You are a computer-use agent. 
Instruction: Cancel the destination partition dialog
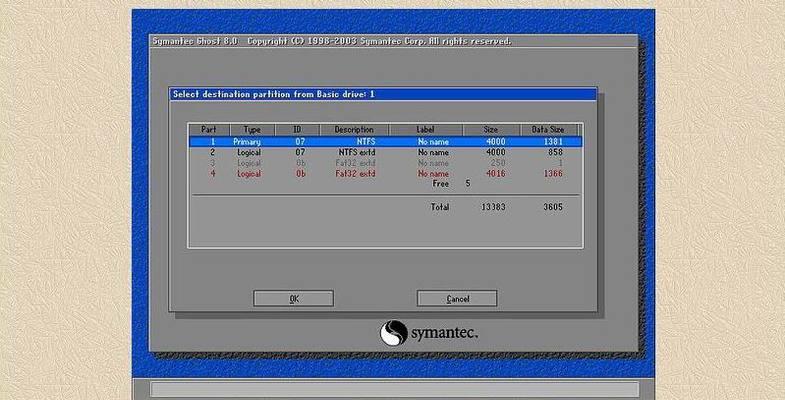point(457,299)
